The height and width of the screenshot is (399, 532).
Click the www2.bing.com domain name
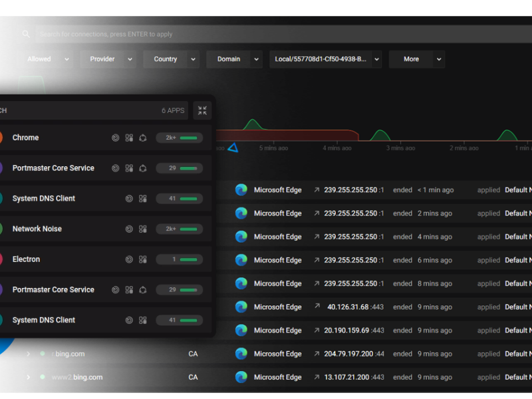77,377
